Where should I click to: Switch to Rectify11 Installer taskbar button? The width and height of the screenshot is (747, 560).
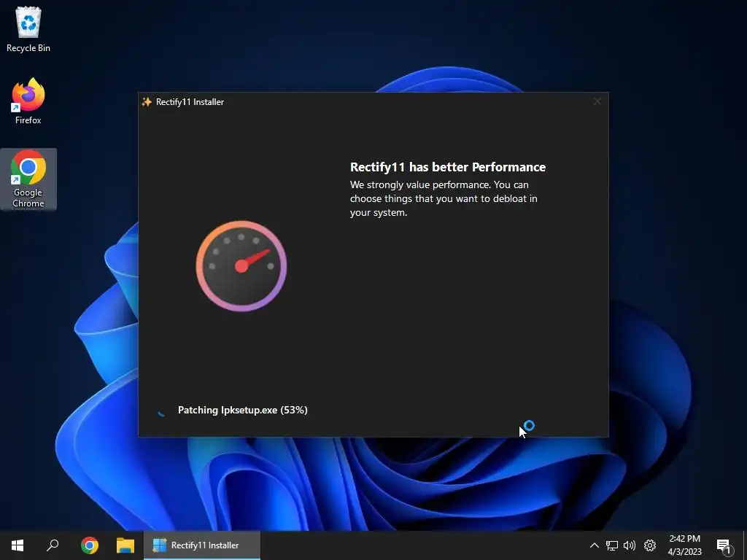pos(202,545)
